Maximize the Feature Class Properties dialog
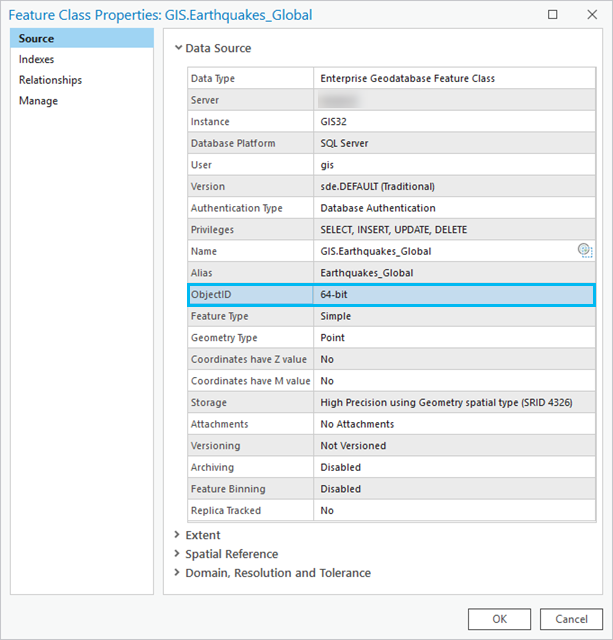613x640 pixels. [553, 15]
